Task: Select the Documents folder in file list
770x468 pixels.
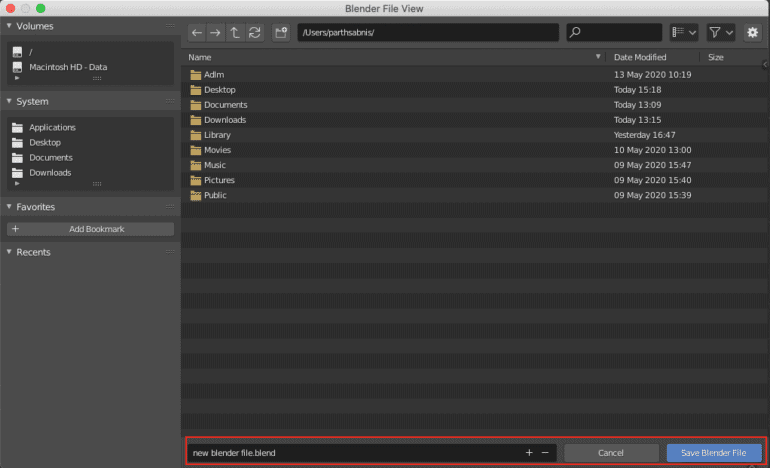Action: tap(225, 105)
